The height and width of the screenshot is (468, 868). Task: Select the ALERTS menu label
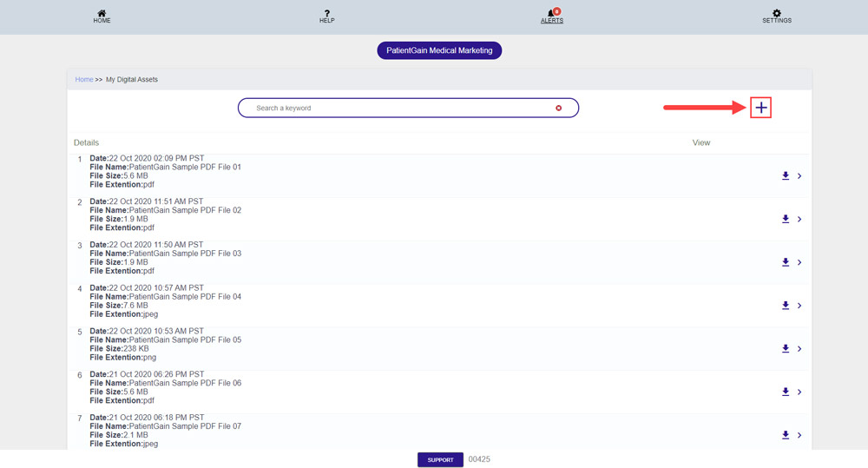coord(552,21)
